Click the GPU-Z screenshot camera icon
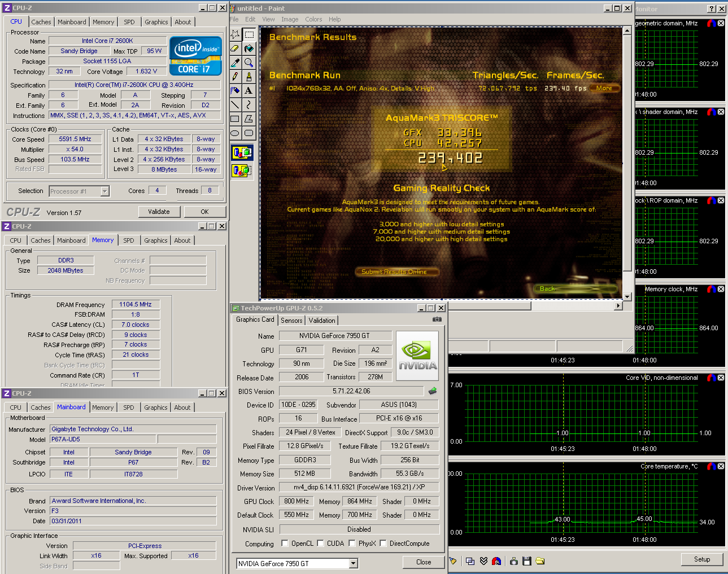728x574 pixels. tap(437, 319)
